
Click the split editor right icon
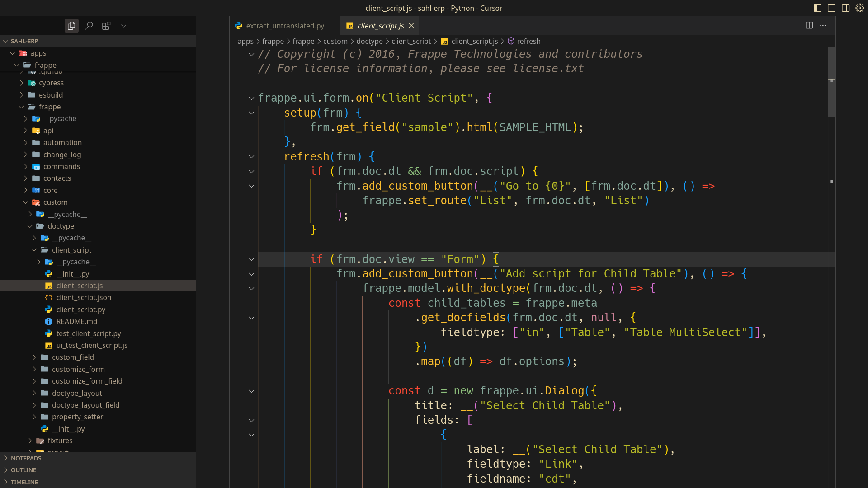(x=809, y=25)
